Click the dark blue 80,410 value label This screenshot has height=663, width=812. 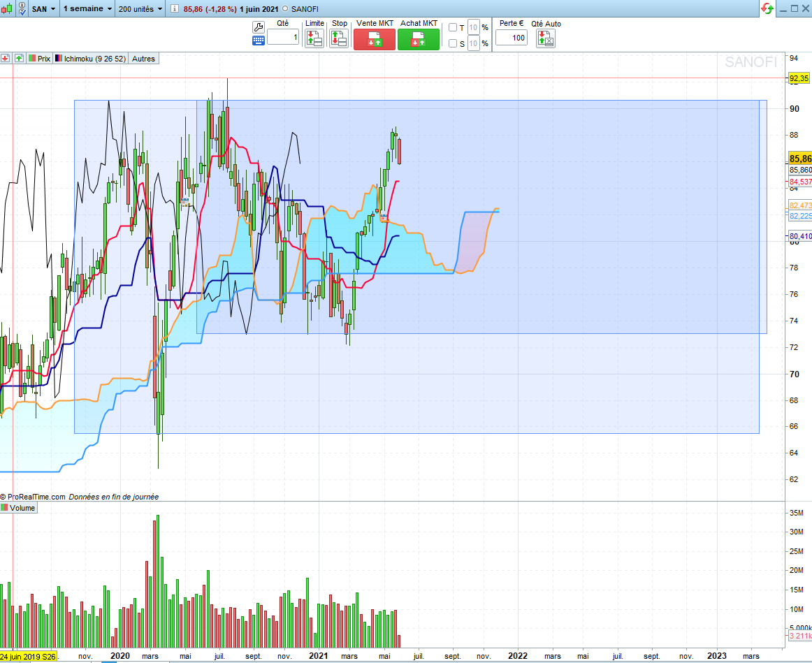[800, 236]
